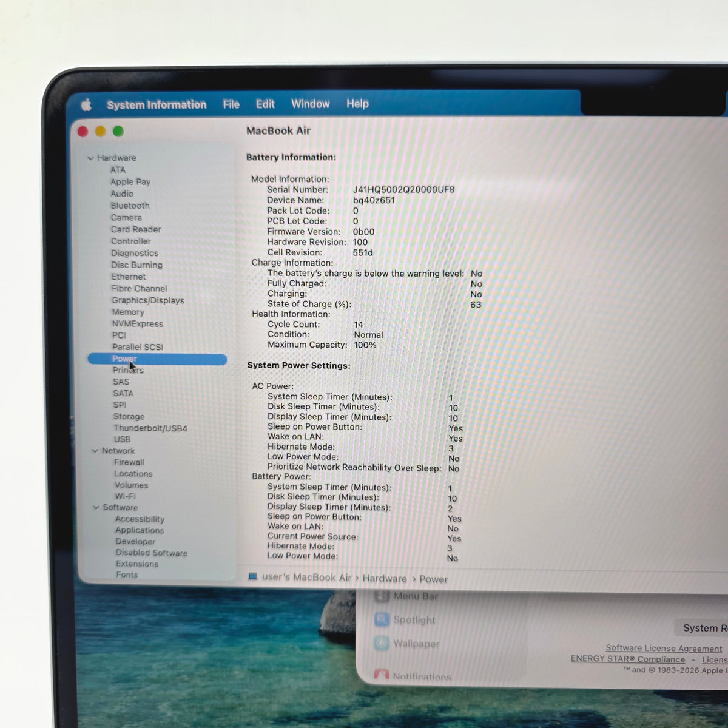This screenshot has height=728, width=728.
Task: Select Card Reader in the sidebar
Action: [136, 229]
